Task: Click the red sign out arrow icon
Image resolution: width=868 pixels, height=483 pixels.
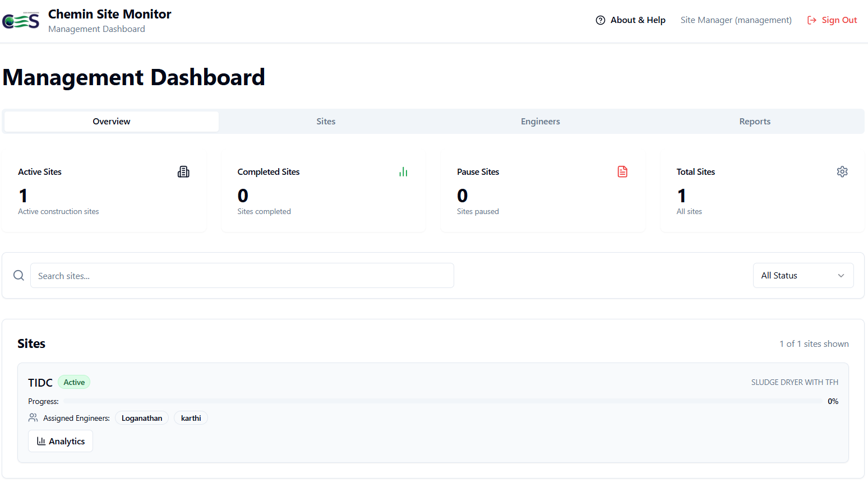Action: pyautogui.click(x=811, y=20)
